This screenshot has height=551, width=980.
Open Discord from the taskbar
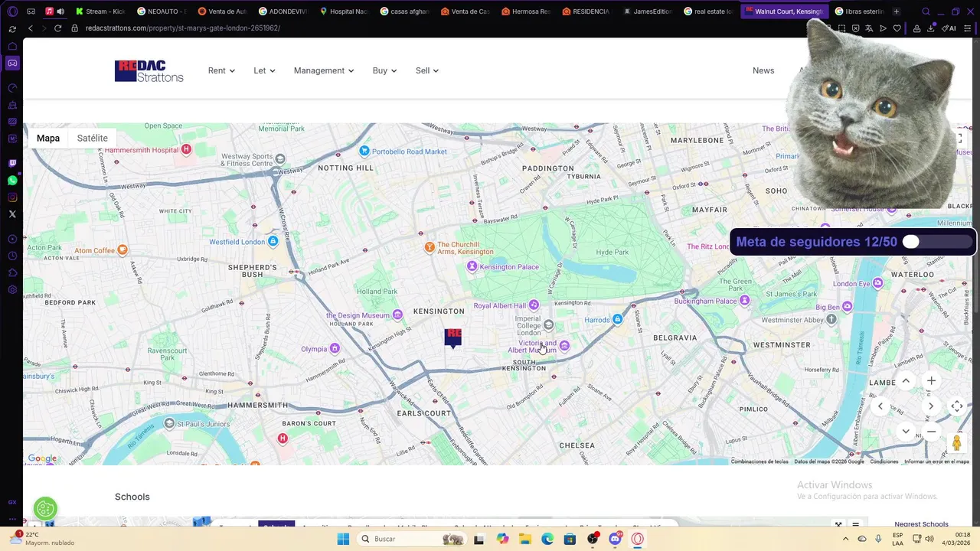[615, 539]
